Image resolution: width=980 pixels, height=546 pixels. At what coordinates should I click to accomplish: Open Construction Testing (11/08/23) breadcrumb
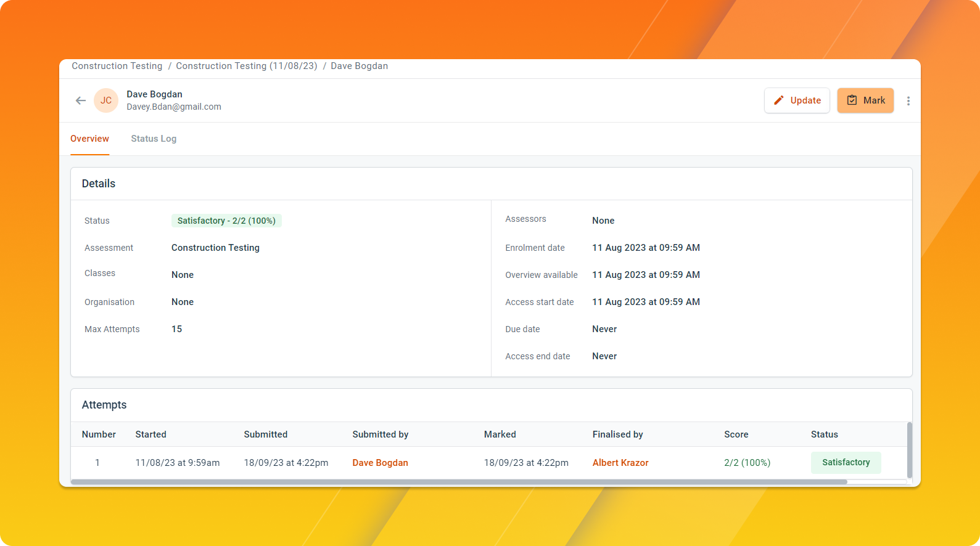pyautogui.click(x=247, y=66)
